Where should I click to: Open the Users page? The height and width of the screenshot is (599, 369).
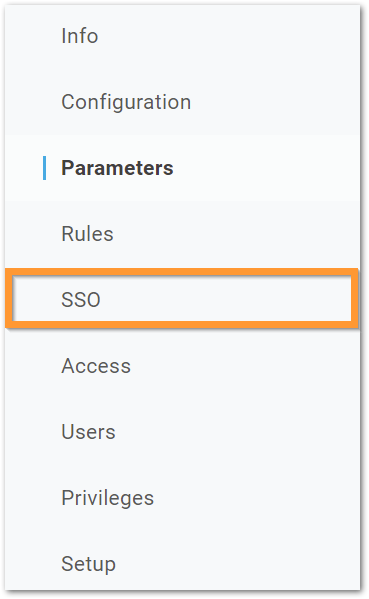[x=88, y=432]
